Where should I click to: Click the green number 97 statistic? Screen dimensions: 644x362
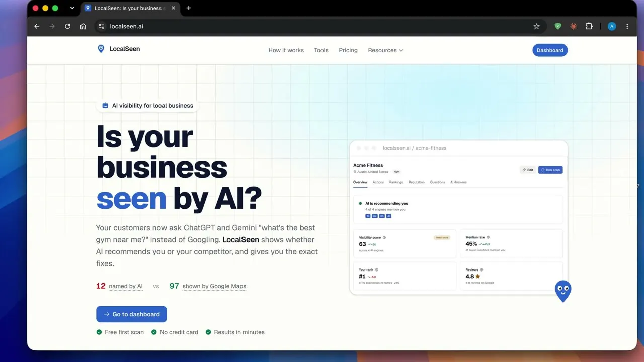(174, 286)
